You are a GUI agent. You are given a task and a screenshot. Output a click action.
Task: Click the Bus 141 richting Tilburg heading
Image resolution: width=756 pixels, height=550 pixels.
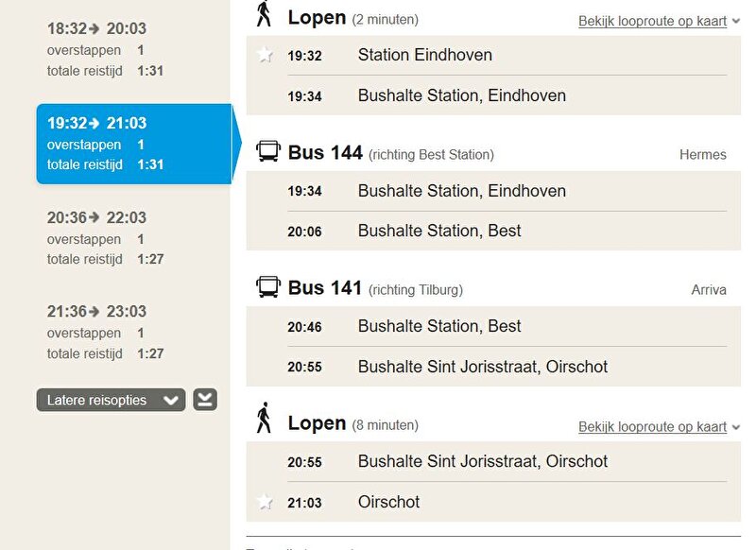pos(375,288)
